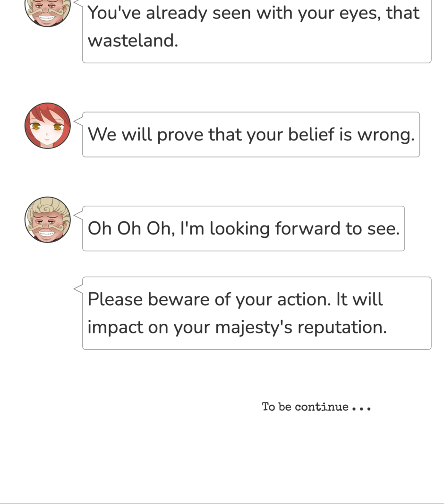Image resolution: width=444 pixels, height=504 pixels.
Task: Click the word "wasteland." in the top bubble
Action: click(x=133, y=41)
